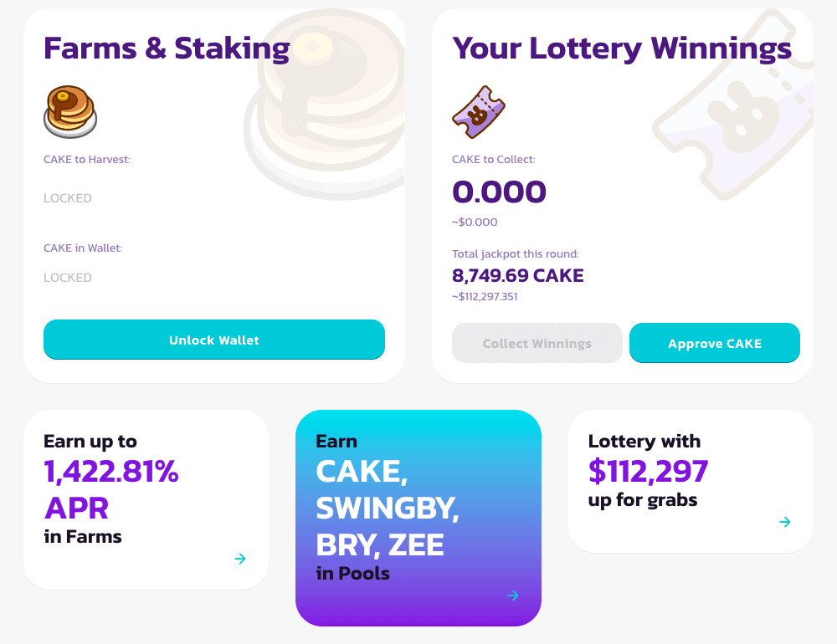This screenshot has width=837, height=644.
Task: Click the CAKE to Harvest label
Action: click(x=87, y=160)
